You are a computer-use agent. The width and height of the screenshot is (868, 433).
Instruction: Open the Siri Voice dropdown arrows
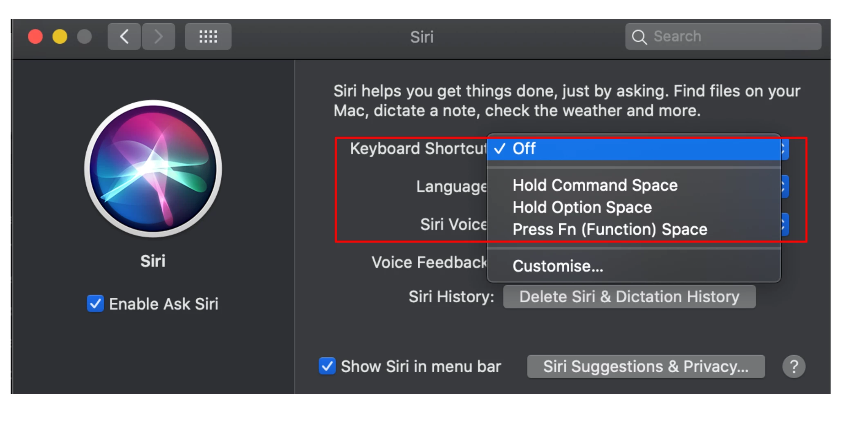click(x=785, y=224)
